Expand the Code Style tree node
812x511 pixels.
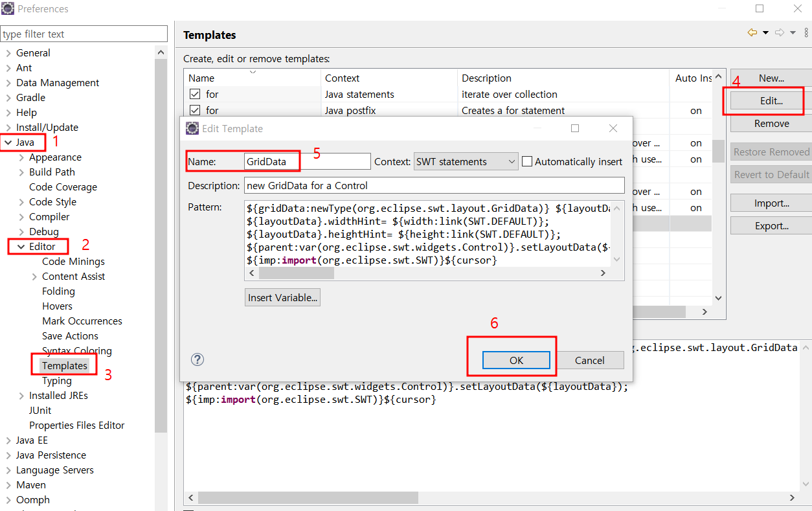[21, 202]
